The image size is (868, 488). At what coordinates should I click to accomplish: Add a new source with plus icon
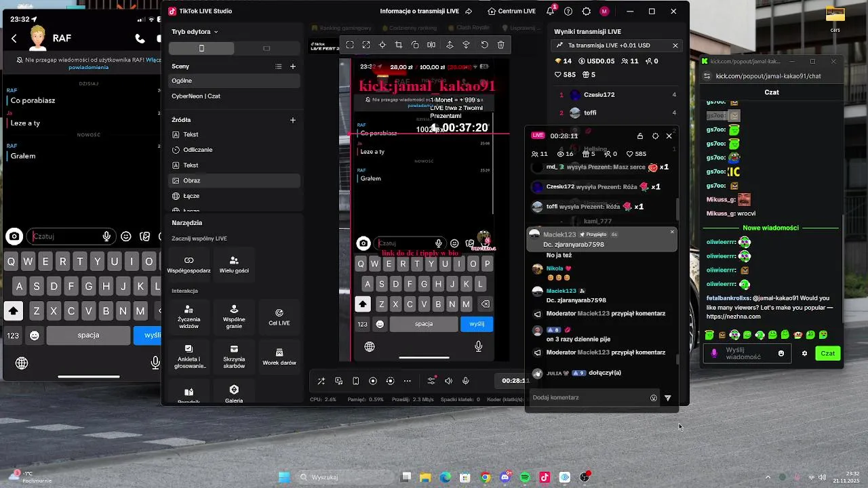[293, 120]
